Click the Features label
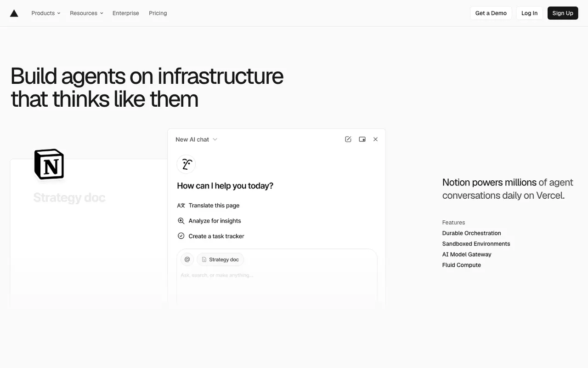The width and height of the screenshot is (588, 368). pos(454,223)
